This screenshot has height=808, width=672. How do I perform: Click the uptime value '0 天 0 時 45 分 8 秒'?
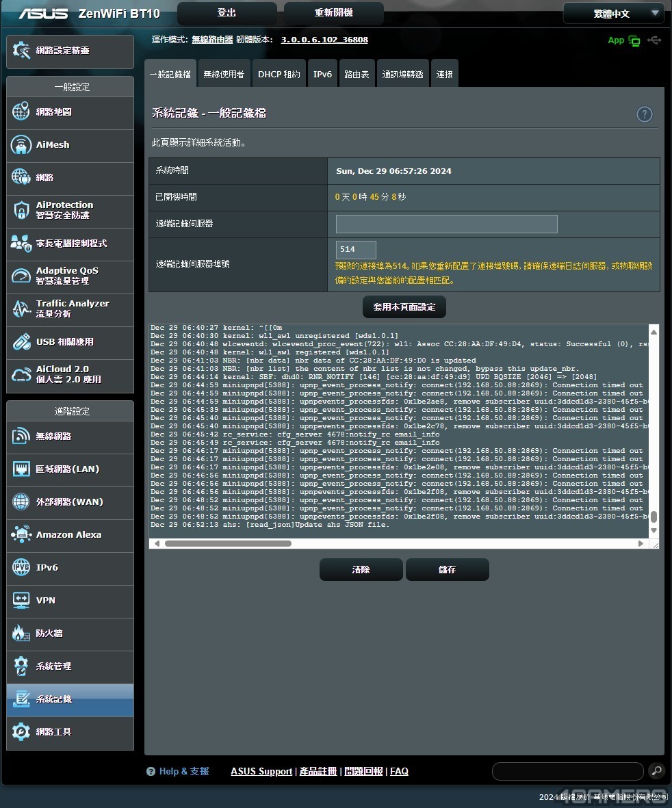tap(370, 197)
